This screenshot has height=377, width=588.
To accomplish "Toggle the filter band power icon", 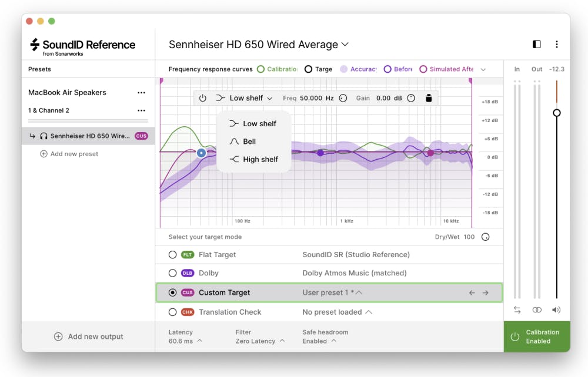I will click(203, 98).
